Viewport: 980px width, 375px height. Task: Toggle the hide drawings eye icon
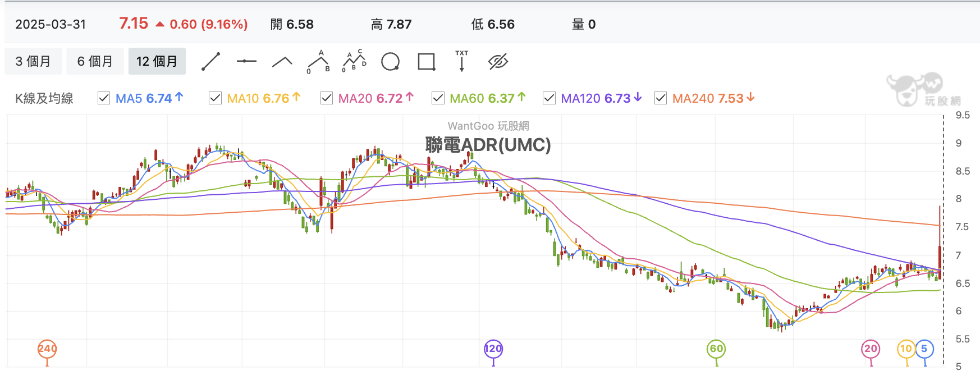click(498, 61)
